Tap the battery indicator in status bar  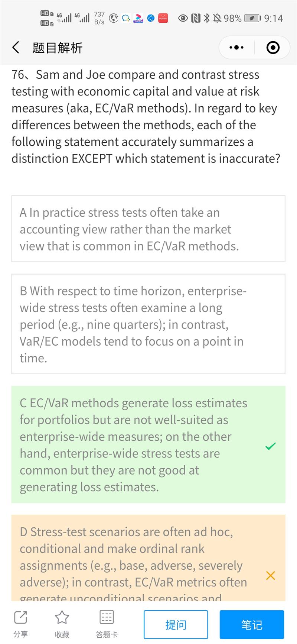[x=252, y=18]
